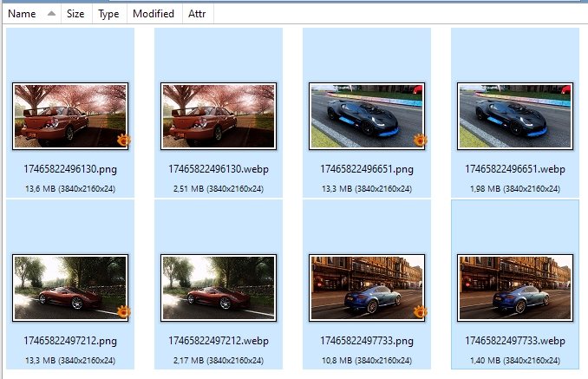Select thumbnail of 17465822496130.png red car

point(70,116)
